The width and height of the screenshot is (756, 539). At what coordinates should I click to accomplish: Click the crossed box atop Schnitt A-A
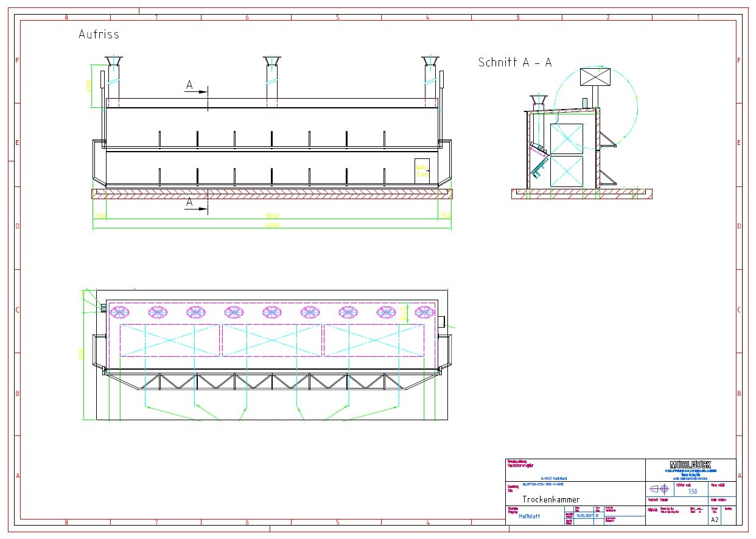595,77
